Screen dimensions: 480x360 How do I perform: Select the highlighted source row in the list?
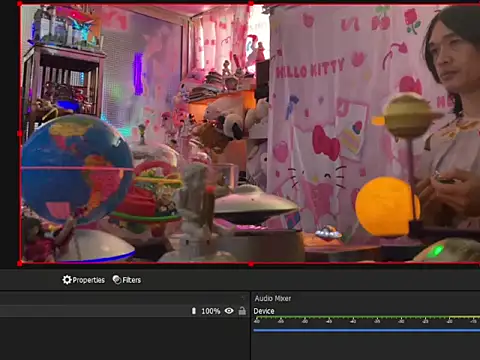[x=125, y=311]
